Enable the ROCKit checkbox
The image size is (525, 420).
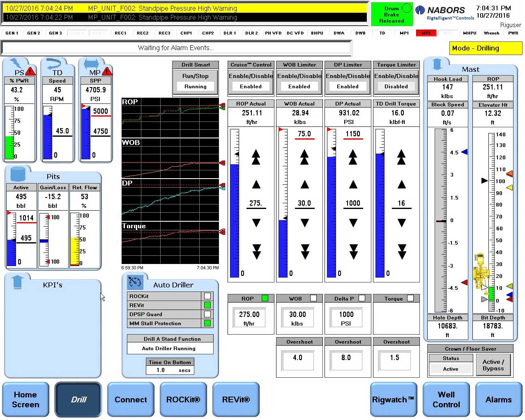pos(207,296)
